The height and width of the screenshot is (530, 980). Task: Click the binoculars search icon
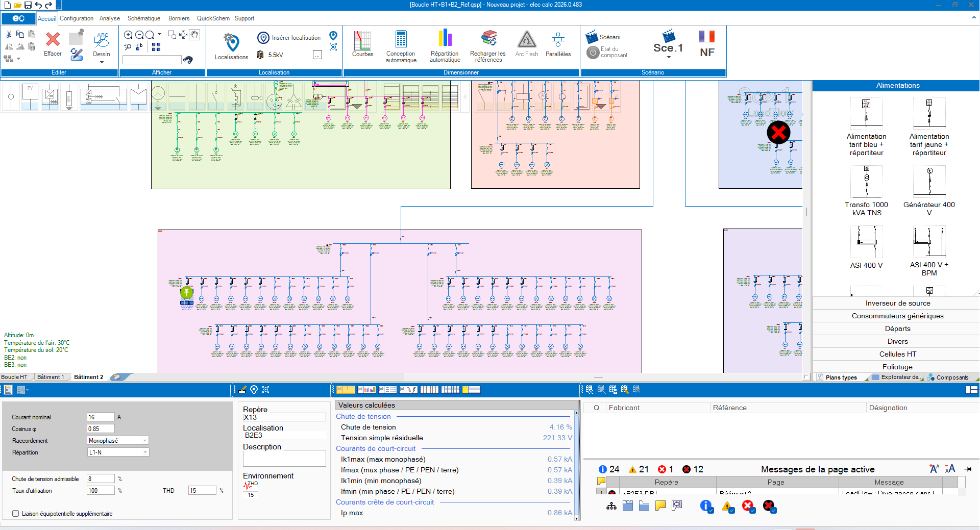click(x=188, y=60)
